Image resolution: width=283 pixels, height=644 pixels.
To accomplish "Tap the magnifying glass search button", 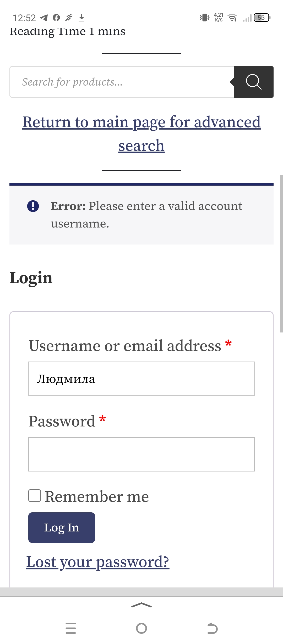I will click(254, 82).
